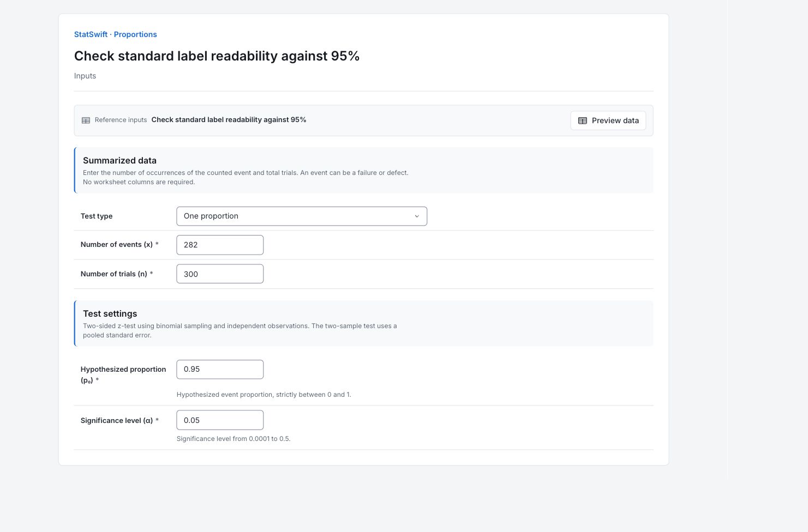Click the Inputs subtitle text
Image resolution: width=808 pixels, height=532 pixels.
[x=85, y=76]
